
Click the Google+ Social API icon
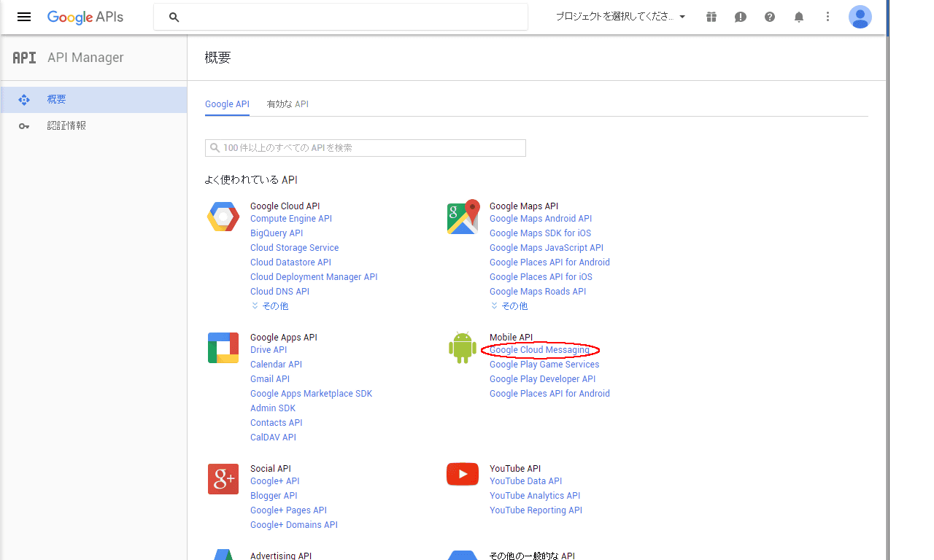click(x=223, y=479)
